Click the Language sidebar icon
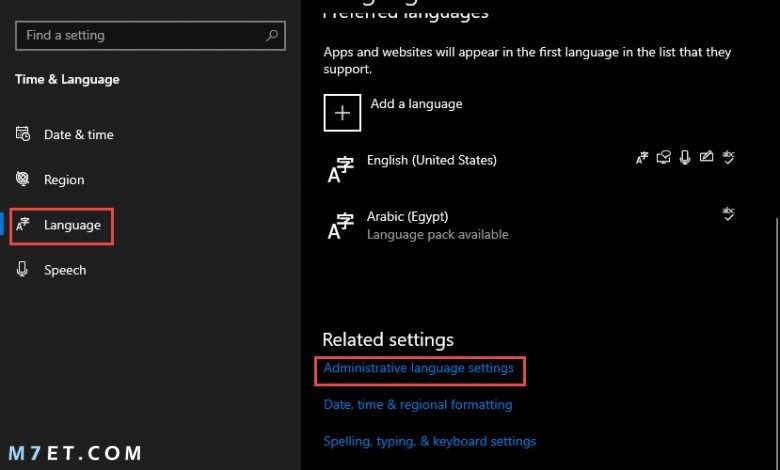The width and height of the screenshot is (780, 470). pos(23,224)
